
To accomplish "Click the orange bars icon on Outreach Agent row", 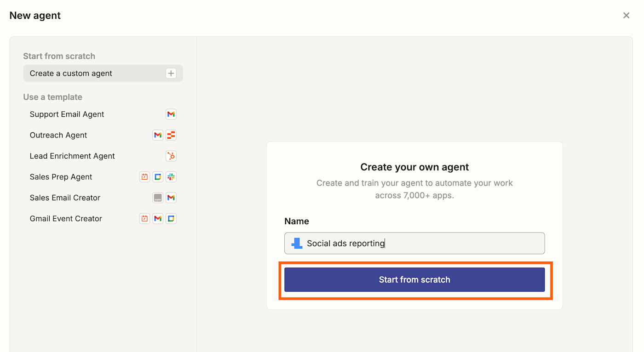I will 171,135.
